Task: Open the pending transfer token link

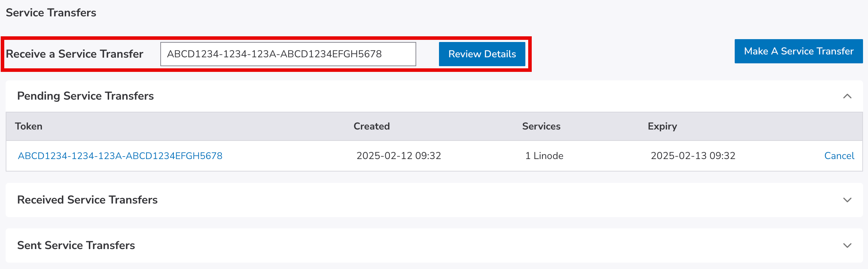Action: pos(120,156)
